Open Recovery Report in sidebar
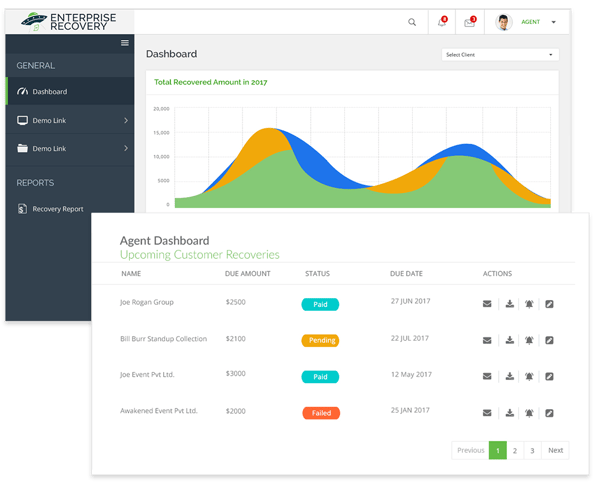 [51, 209]
